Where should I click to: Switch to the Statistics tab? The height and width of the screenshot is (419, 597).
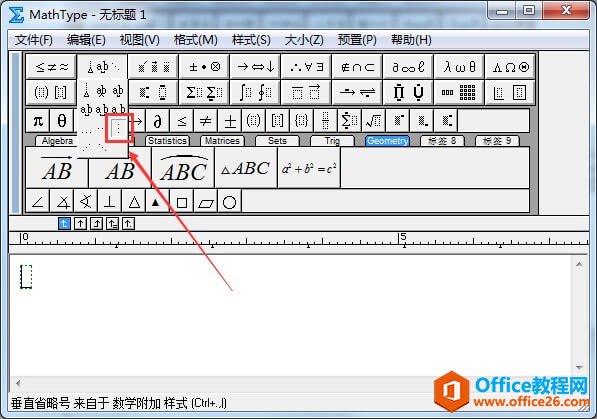coord(167,141)
